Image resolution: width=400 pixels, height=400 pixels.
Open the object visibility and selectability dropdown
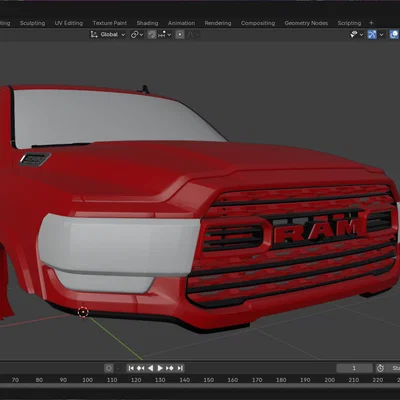pyautogui.click(x=356, y=35)
